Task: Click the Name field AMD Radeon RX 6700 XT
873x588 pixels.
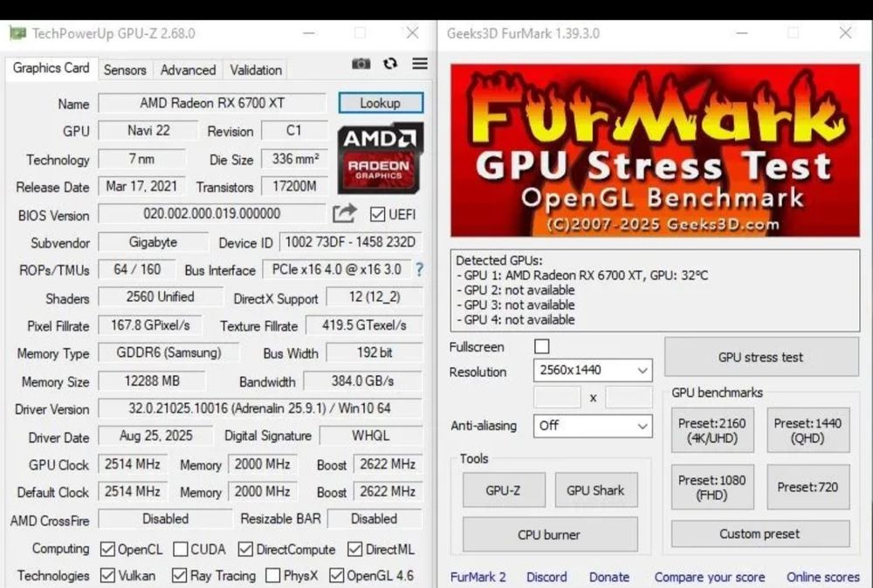Action: coord(212,103)
